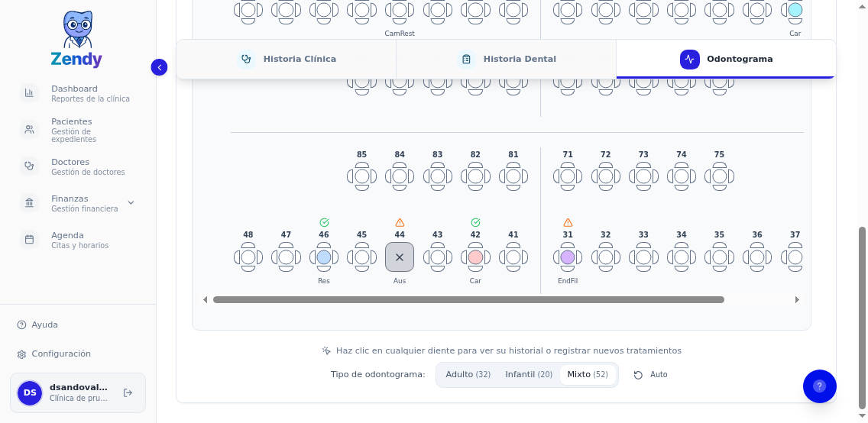The image size is (868, 423).
Task: Select tooth 47 in the odontogram
Action: 286,257
